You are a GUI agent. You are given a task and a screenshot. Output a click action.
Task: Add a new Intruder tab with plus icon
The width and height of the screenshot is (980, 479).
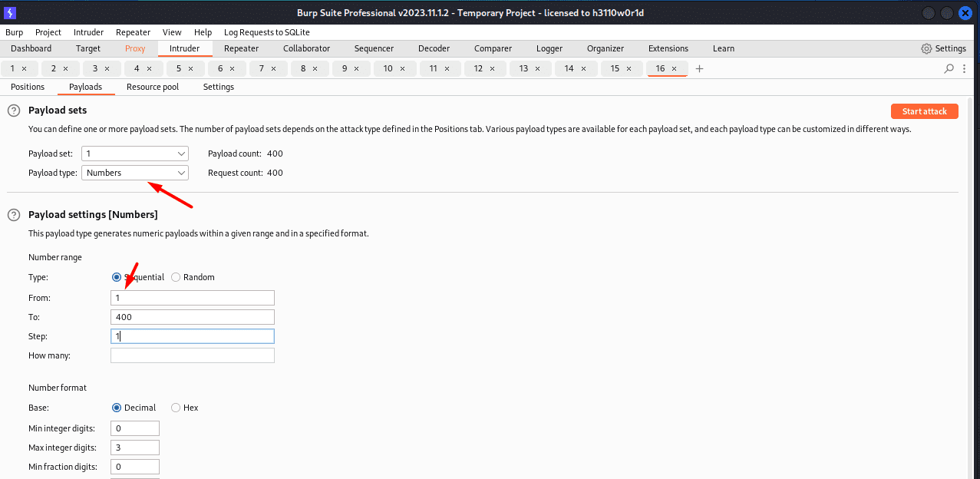(x=699, y=69)
